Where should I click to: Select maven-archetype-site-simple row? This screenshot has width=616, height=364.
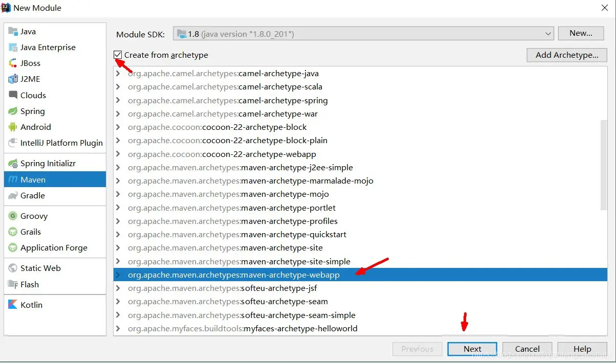[x=360, y=262]
